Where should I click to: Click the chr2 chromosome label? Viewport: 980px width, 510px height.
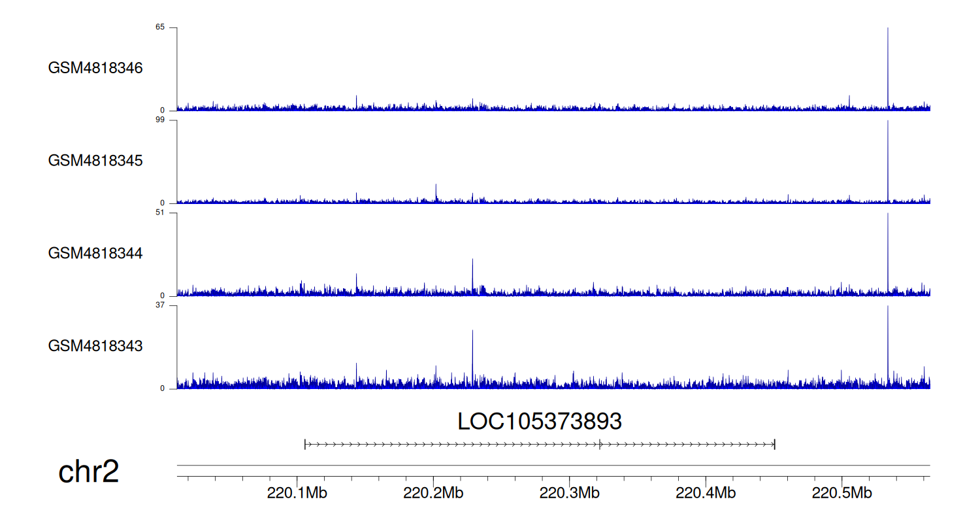[x=89, y=472]
